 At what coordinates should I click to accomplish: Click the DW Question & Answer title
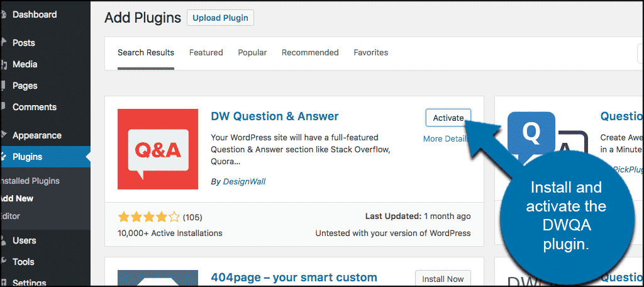point(275,116)
